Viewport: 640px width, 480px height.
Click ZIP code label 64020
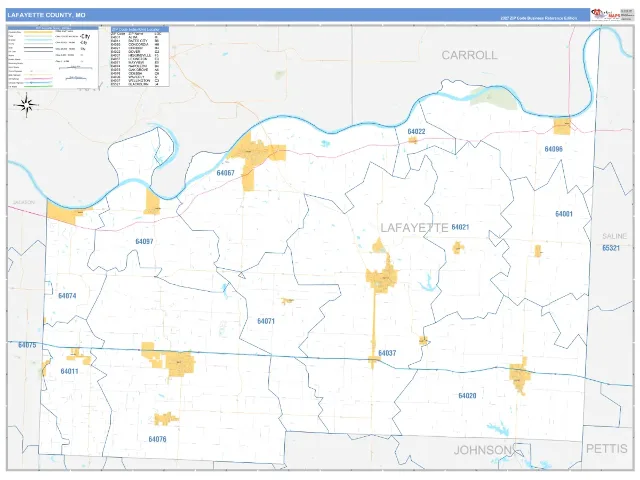(x=467, y=396)
